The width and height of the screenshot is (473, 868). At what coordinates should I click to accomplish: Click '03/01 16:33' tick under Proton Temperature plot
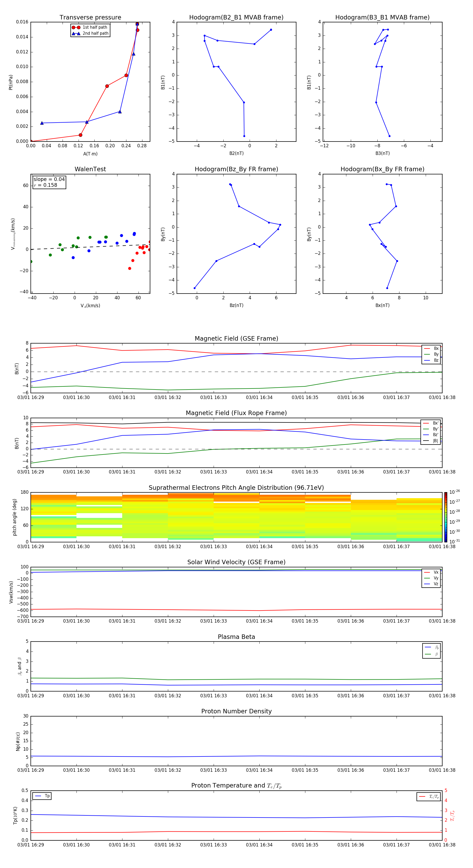click(213, 845)
